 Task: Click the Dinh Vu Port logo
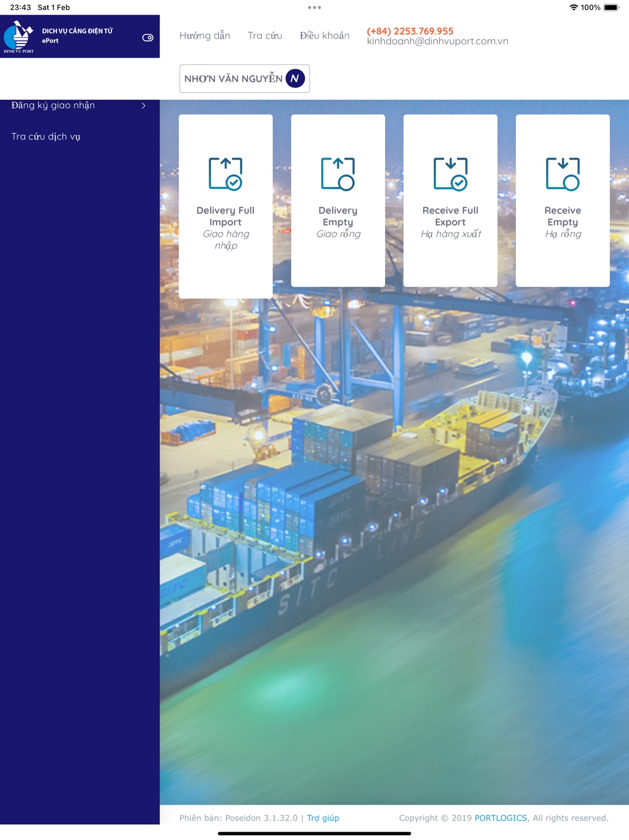coord(19,37)
